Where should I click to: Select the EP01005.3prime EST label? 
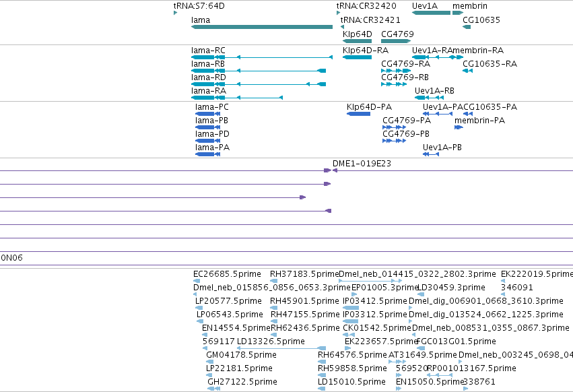384,288
